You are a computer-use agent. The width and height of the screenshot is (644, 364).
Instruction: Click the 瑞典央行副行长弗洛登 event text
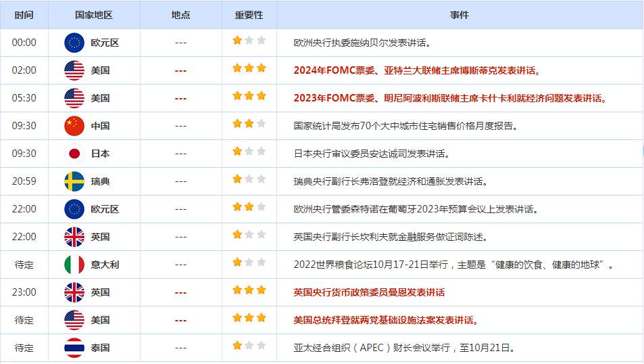(x=391, y=181)
